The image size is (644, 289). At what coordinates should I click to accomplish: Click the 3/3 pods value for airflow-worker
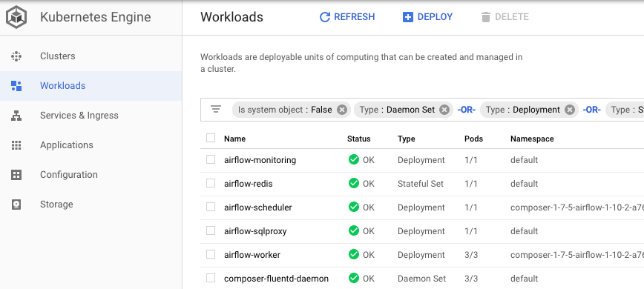pos(471,255)
